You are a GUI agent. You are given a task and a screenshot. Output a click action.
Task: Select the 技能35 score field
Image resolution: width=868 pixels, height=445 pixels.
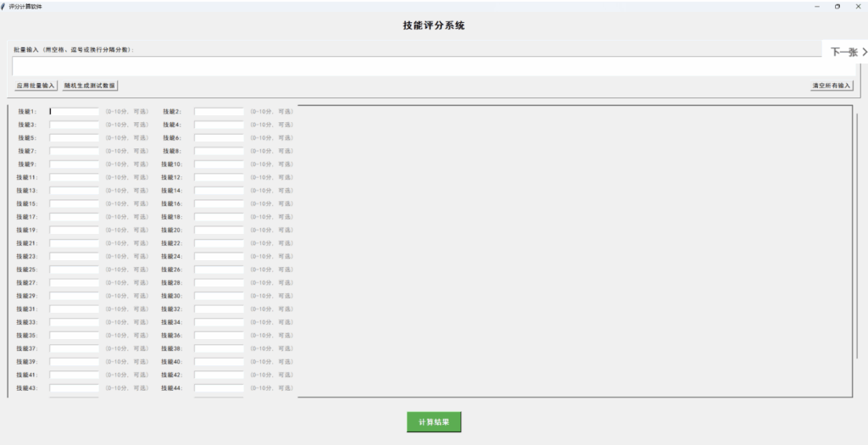click(x=75, y=336)
